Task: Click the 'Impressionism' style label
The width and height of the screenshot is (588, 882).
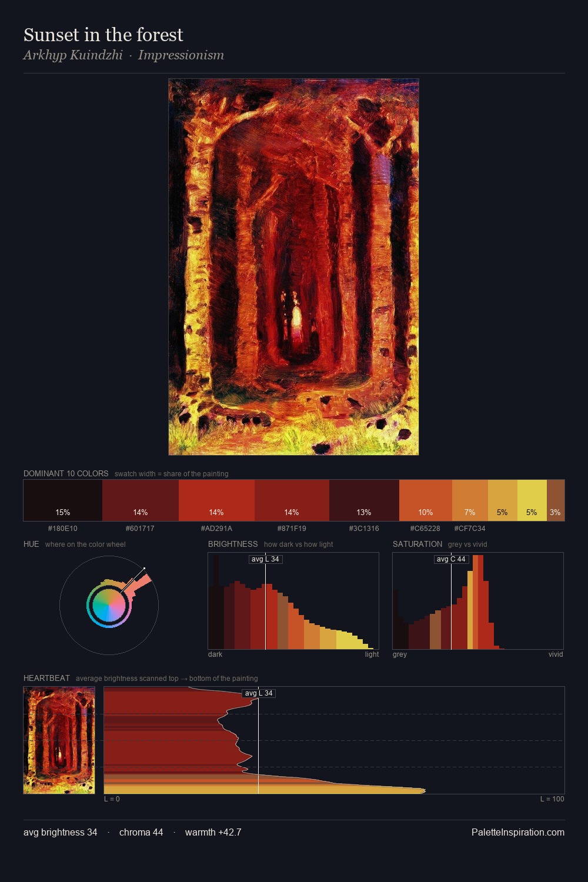Action: pos(181,55)
